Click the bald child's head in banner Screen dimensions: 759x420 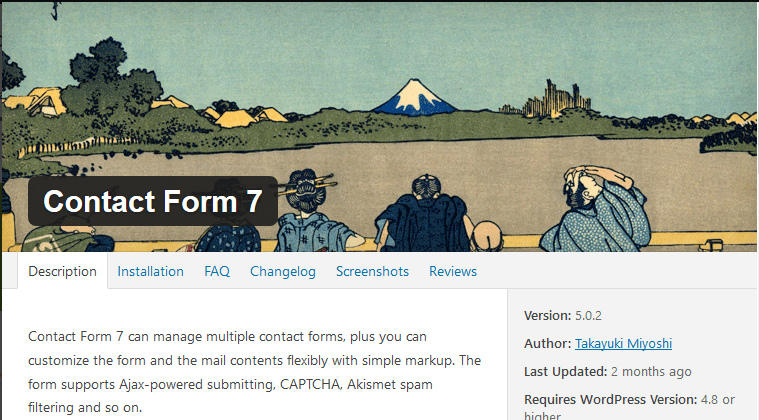pyautogui.click(x=486, y=235)
